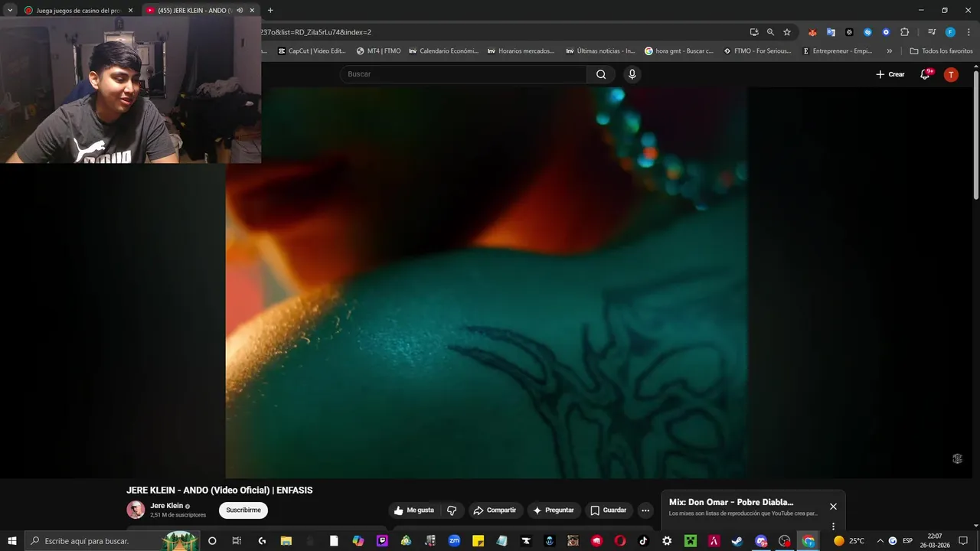Click the browser address bar URL
This screenshot has height=551, width=980.
[316, 32]
